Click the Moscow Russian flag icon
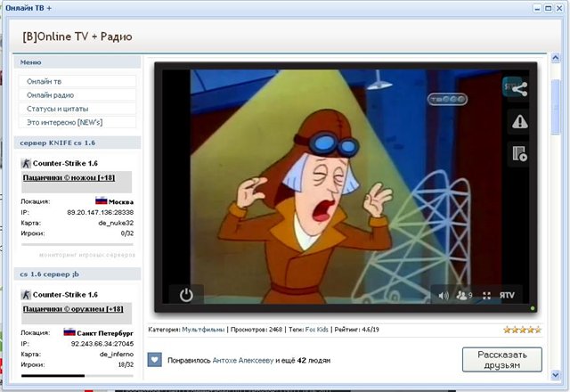Image resolution: width=570 pixels, height=392 pixels. pyautogui.click(x=101, y=200)
